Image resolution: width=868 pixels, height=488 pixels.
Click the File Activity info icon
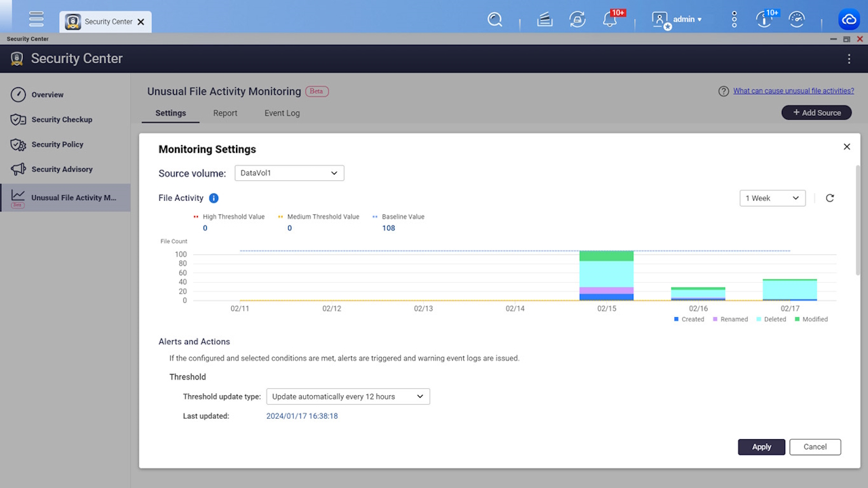pyautogui.click(x=214, y=198)
